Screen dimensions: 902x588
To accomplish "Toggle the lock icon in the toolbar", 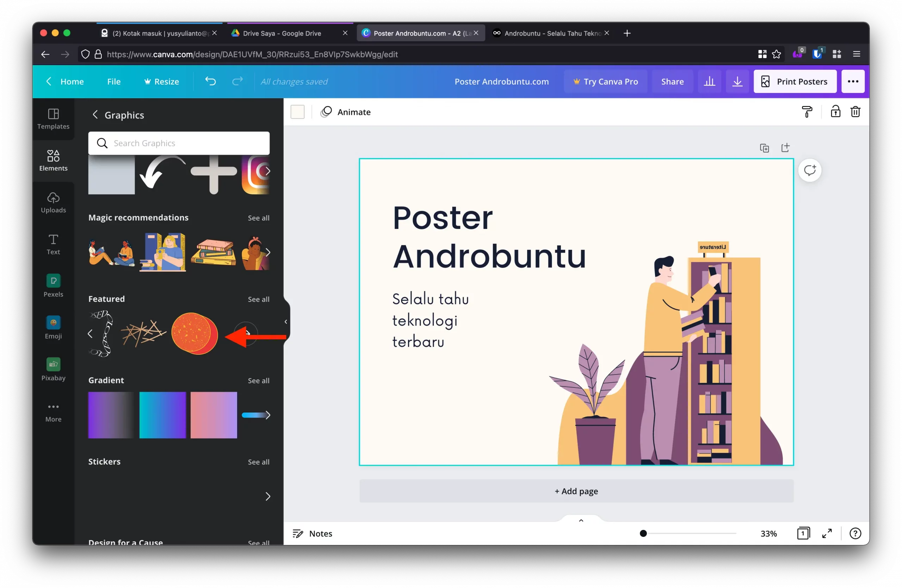I will point(835,112).
